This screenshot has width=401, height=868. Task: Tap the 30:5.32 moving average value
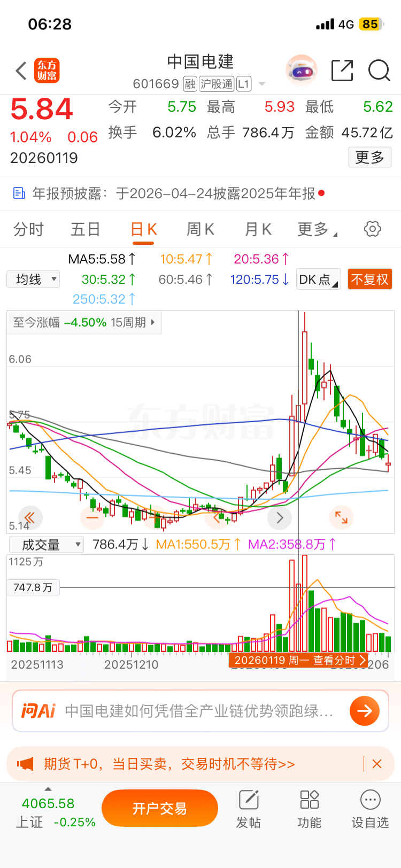click(x=109, y=279)
